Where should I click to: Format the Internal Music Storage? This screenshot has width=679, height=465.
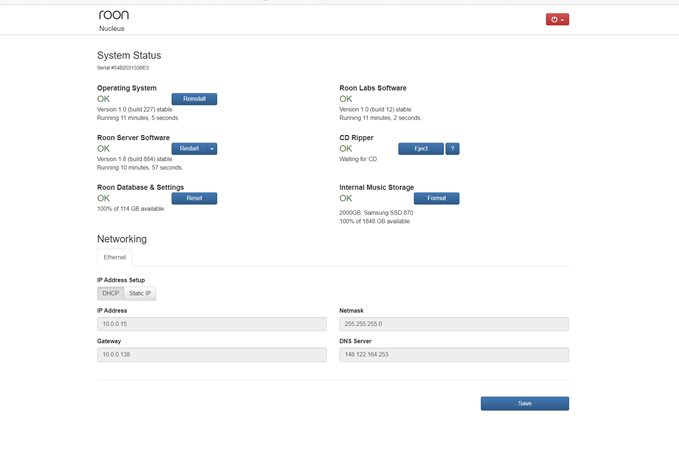[x=436, y=198]
